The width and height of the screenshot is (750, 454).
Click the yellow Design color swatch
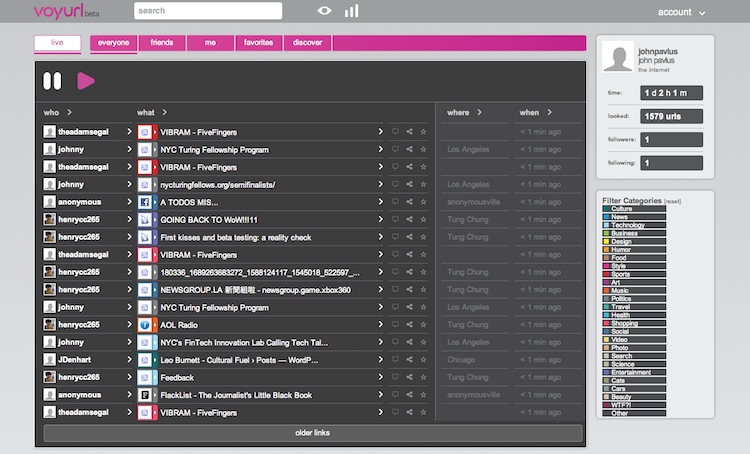pos(606,241)
